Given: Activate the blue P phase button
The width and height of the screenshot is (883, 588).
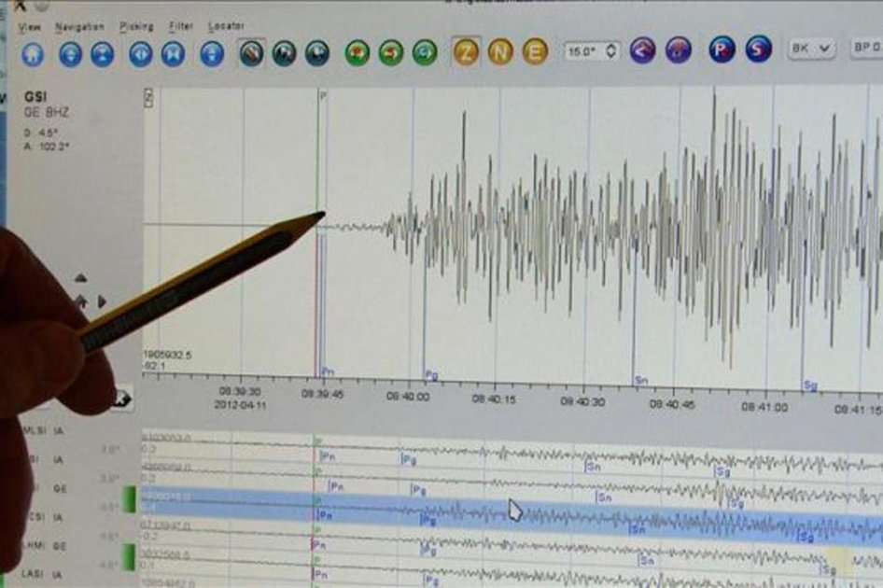Looking at the screenshot, I should (x=722, y=49).
